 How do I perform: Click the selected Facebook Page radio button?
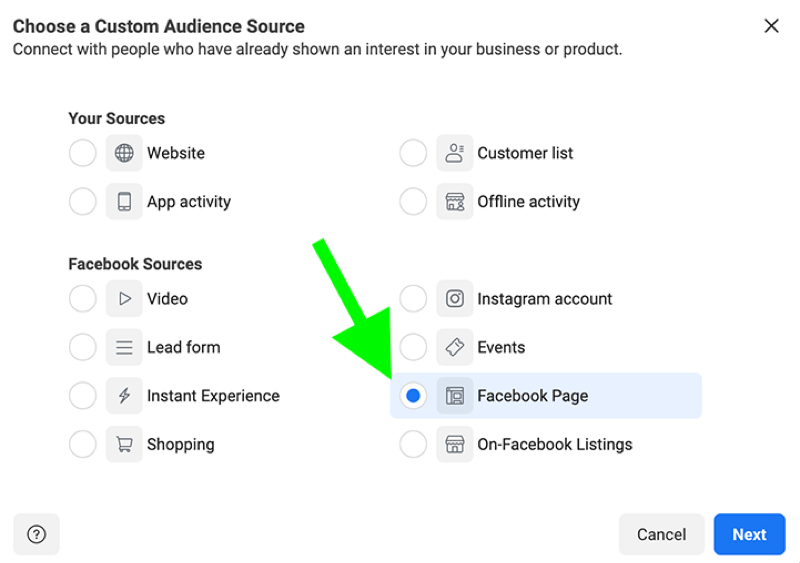(413, 396)
